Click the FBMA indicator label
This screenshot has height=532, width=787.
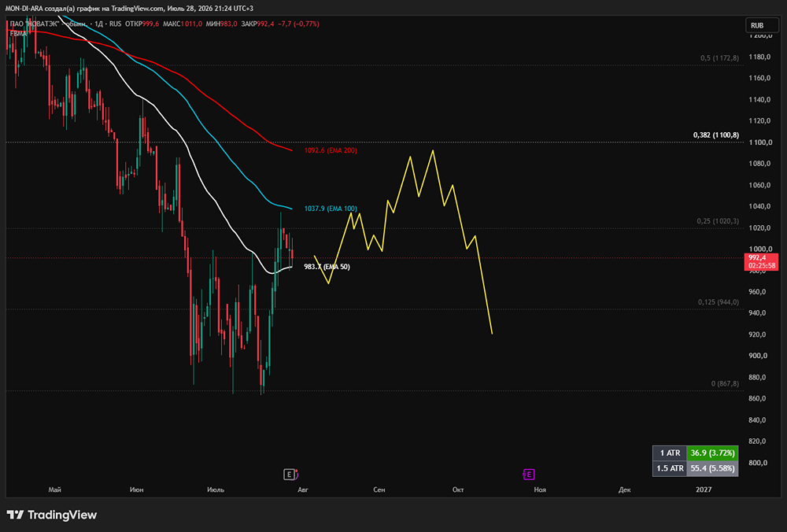click(x=19, y=34)
